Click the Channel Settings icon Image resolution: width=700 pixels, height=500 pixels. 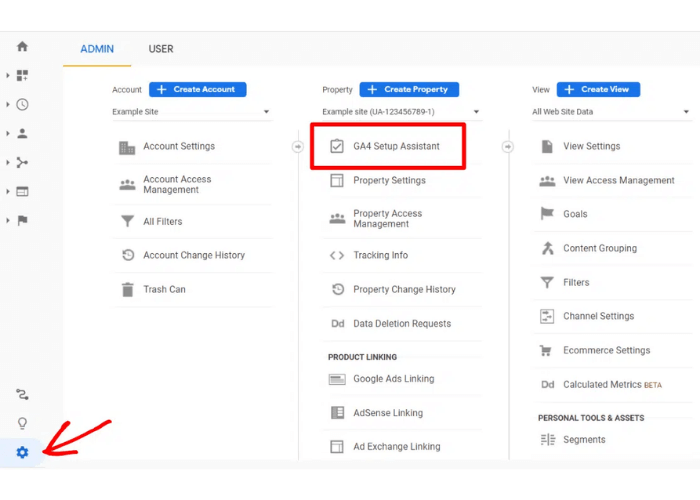point(547,316)
